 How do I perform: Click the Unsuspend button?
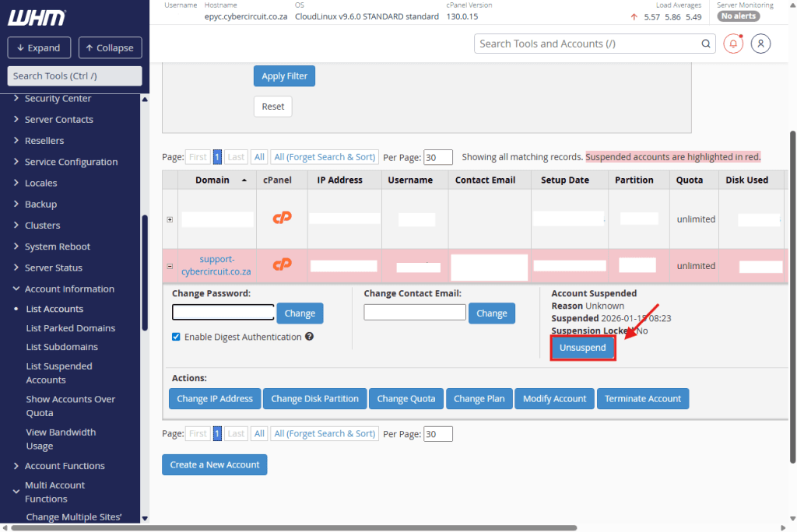tap(583, 348)
